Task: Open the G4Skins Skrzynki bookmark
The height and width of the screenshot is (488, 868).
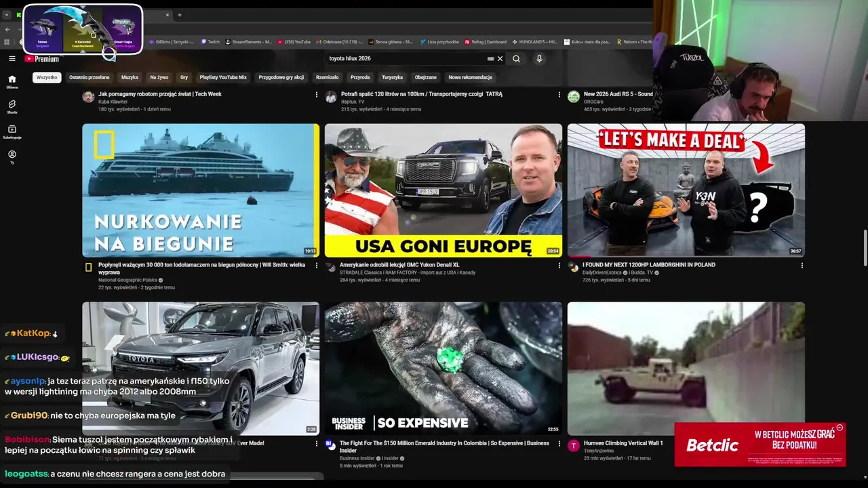Action: 171,42
